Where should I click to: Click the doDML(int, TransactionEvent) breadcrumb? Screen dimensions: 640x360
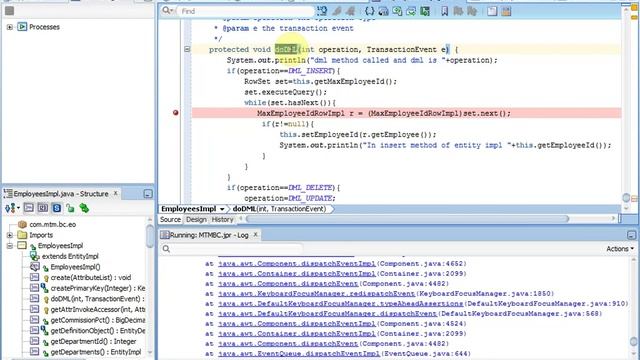coord(279,209)
